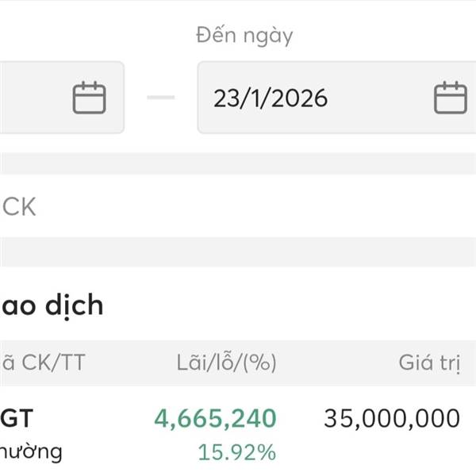Tap the 35,000,000 value amount
The image size is (476, 476).
pos(391,418)
